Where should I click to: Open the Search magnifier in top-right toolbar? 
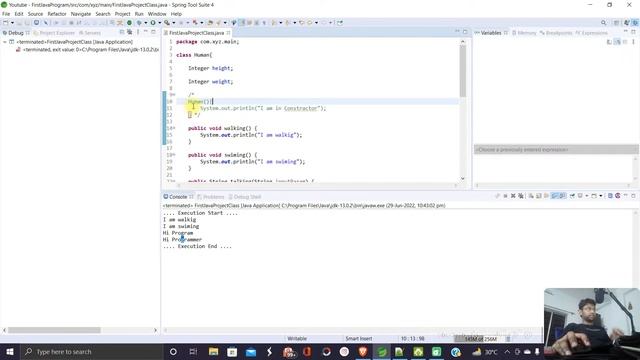pyautogui.click(x=603, y=23)
